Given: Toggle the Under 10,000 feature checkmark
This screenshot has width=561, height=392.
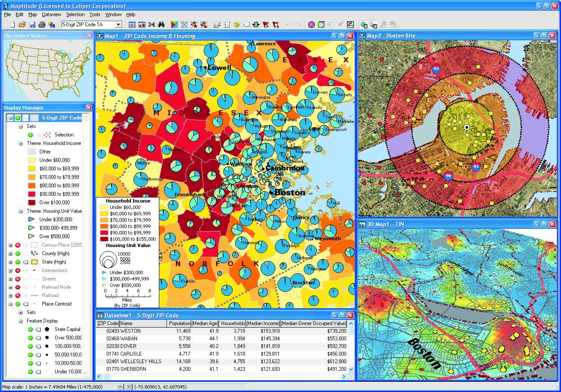Looking at the screenshot, I should 31,372.
